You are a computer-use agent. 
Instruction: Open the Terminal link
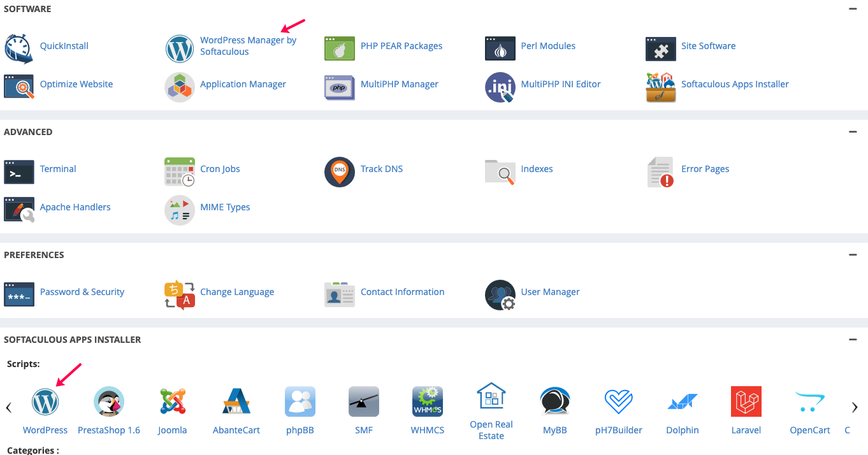click(58, 169)
